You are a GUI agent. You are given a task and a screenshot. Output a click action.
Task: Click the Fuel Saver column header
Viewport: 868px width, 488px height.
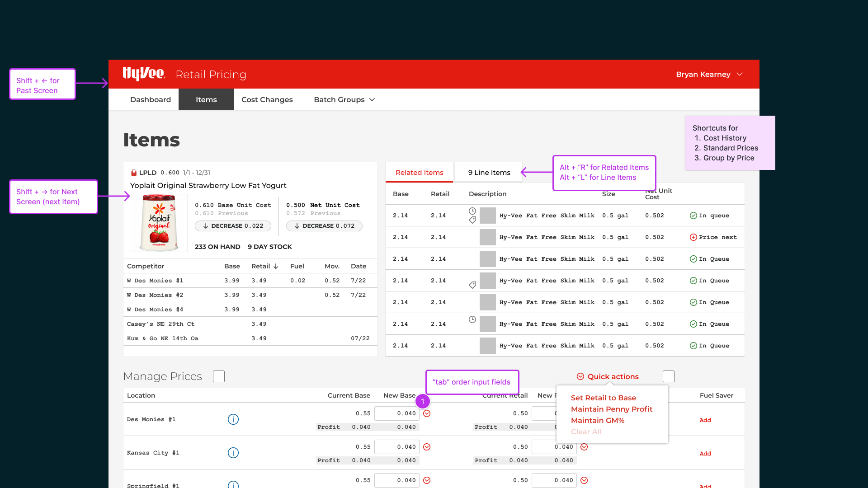(x=717, y=395)
